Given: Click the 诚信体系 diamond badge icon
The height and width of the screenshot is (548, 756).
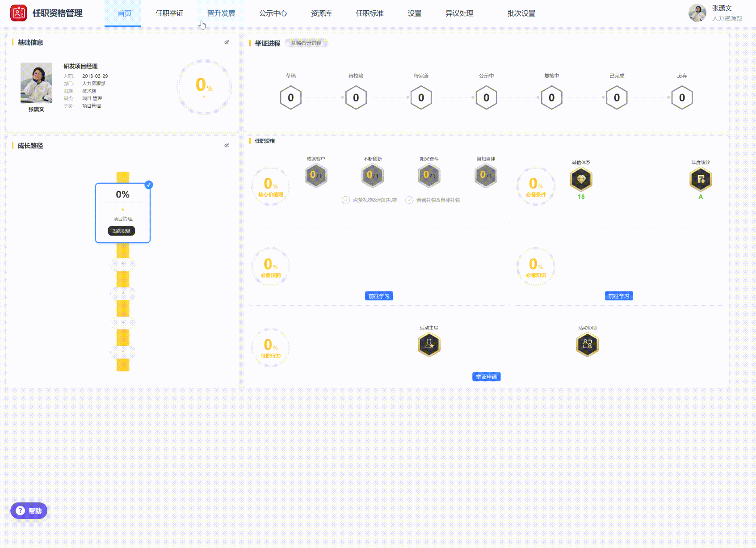Looking at the screenshot, I should click(x=581, y=180).
